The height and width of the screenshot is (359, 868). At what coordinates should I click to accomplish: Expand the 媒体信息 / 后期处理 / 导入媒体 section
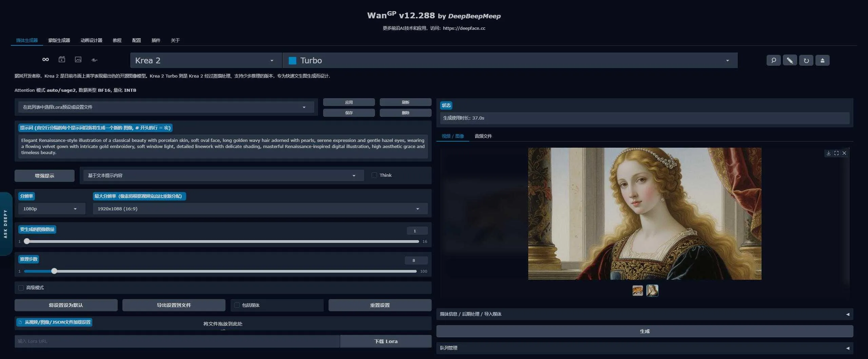pyautogui.click(x=645, y=314)
